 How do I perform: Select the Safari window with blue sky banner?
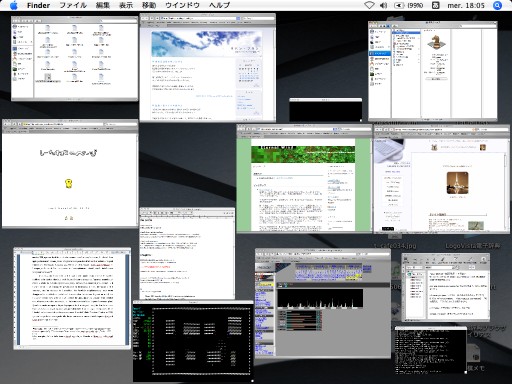point(207,67)
